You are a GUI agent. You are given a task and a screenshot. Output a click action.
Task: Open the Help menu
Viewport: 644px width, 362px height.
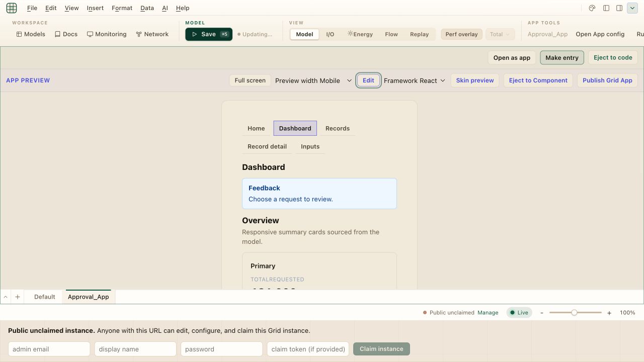[x=183, y=8]
